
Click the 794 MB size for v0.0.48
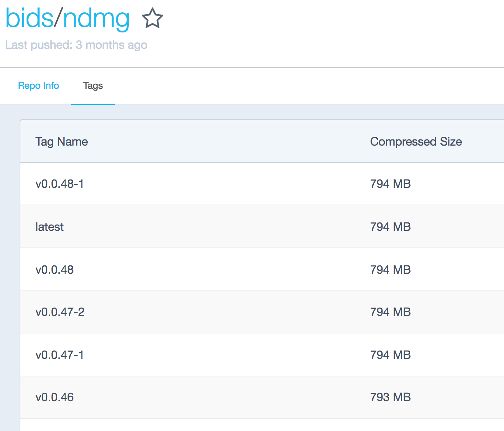pos(390,270)
